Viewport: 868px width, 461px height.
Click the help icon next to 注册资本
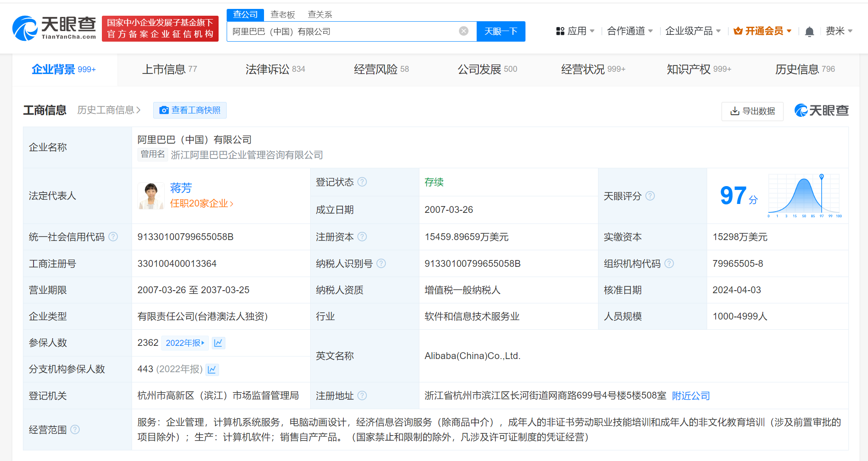tap(362, 237)
